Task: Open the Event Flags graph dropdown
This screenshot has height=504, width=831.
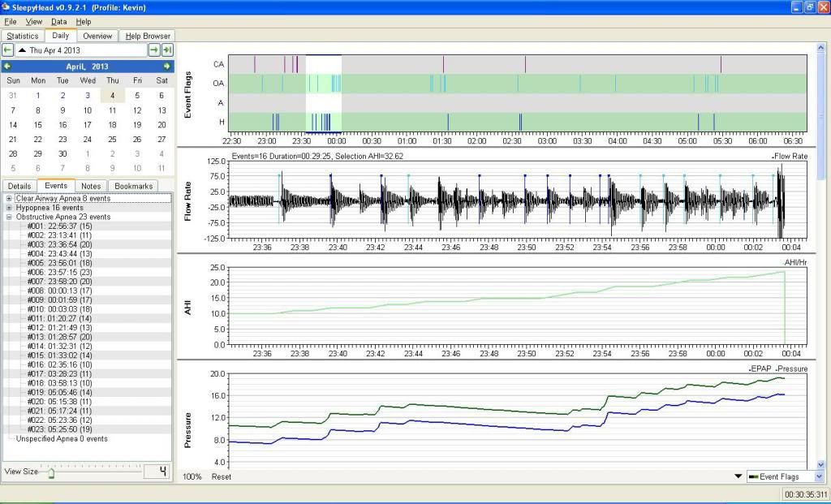Action: click(786, 476)
